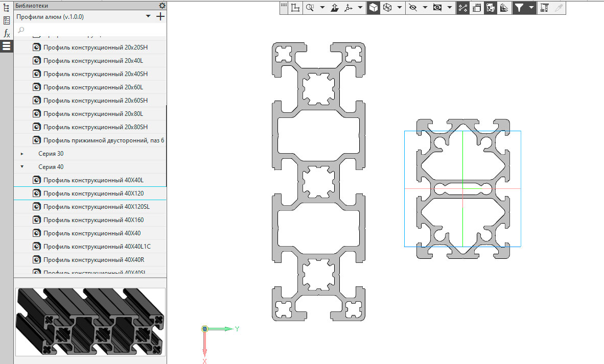Expand the Серия 30 group arrow

click(x=22, y=154)
